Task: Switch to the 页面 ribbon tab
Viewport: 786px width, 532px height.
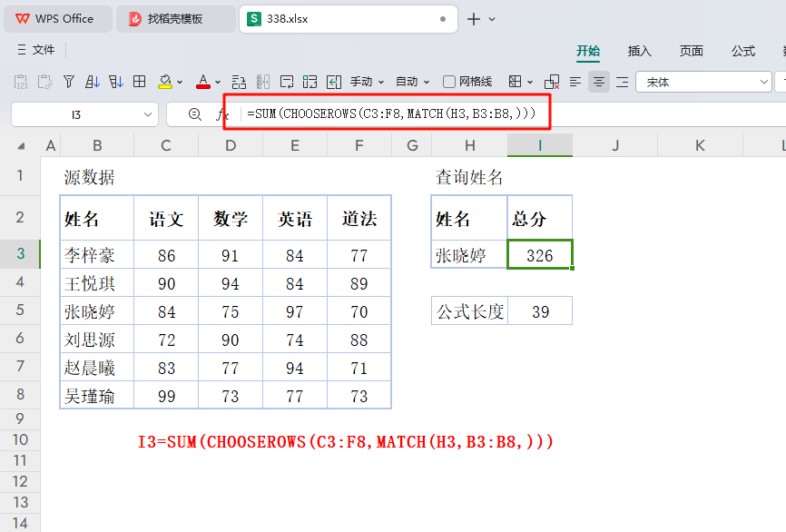Action: point(692,51)
